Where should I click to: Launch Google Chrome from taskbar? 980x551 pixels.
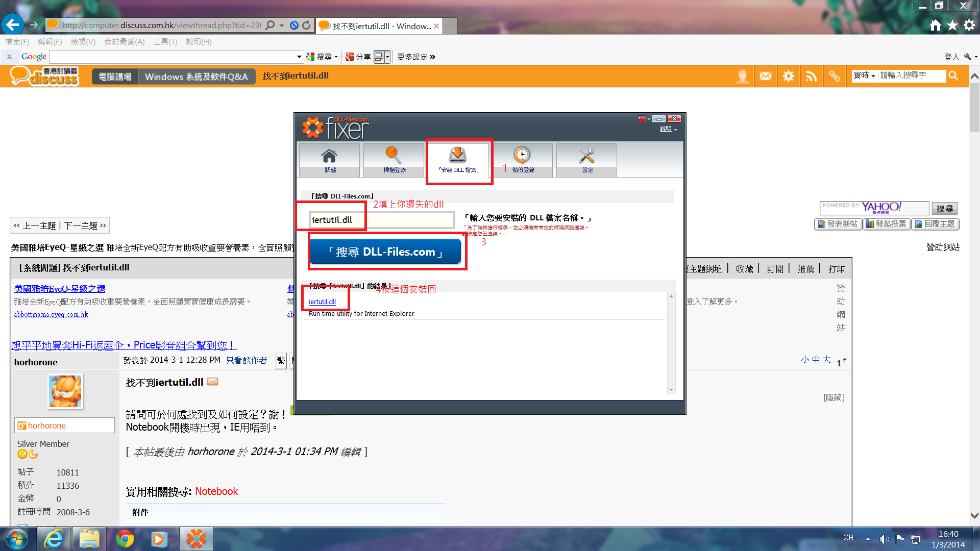(125, 539)
